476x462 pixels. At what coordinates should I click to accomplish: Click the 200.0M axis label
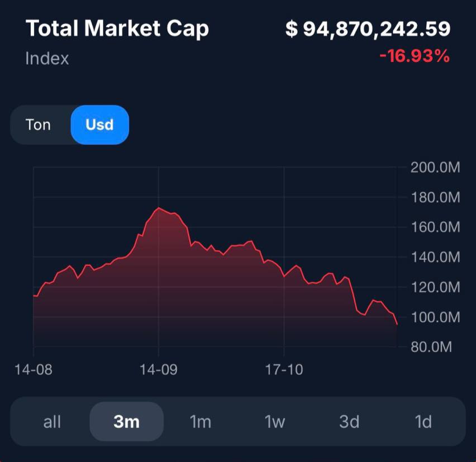(x=435, y=168)
